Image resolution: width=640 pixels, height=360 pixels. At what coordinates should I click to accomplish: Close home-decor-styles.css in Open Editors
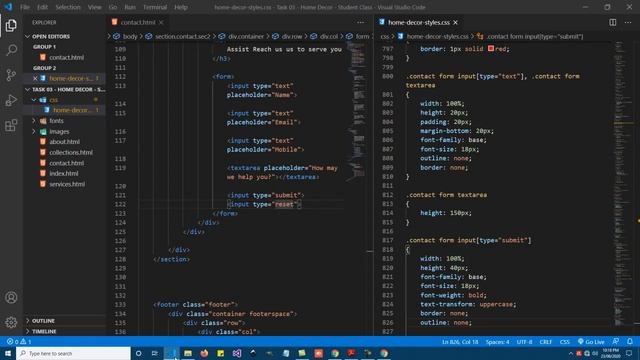coord(35,78)
